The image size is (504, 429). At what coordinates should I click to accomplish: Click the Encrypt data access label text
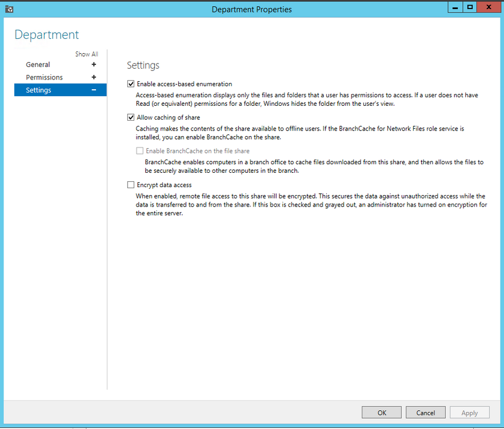click(164, 185)
